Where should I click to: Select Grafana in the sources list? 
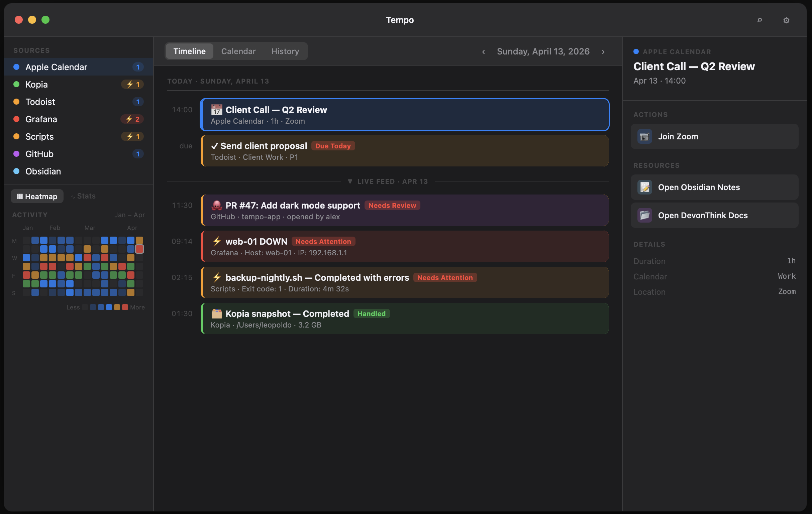pyautogui.click(x=41, y=119)
